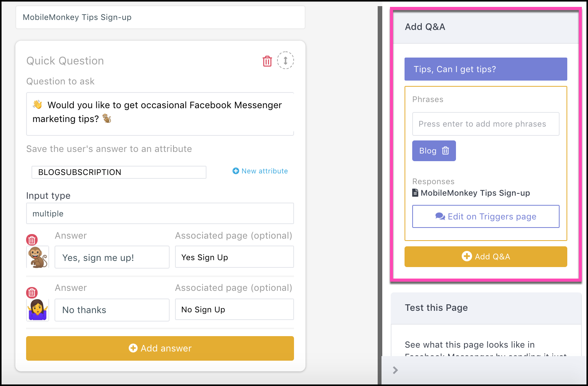Click the plus icon inside Add Q&A button

467,256
